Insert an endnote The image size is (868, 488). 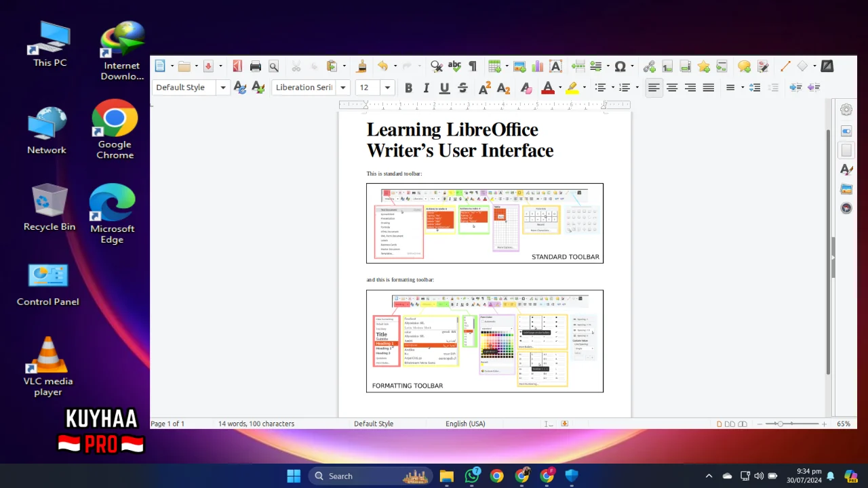[x=686, y=66]
